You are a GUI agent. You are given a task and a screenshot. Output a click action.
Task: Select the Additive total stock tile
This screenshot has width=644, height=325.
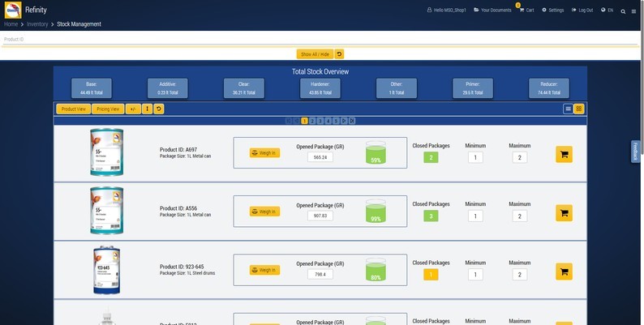168,88
